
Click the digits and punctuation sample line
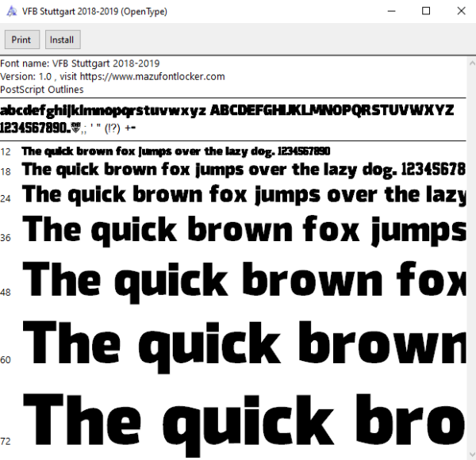pos(67,128)
